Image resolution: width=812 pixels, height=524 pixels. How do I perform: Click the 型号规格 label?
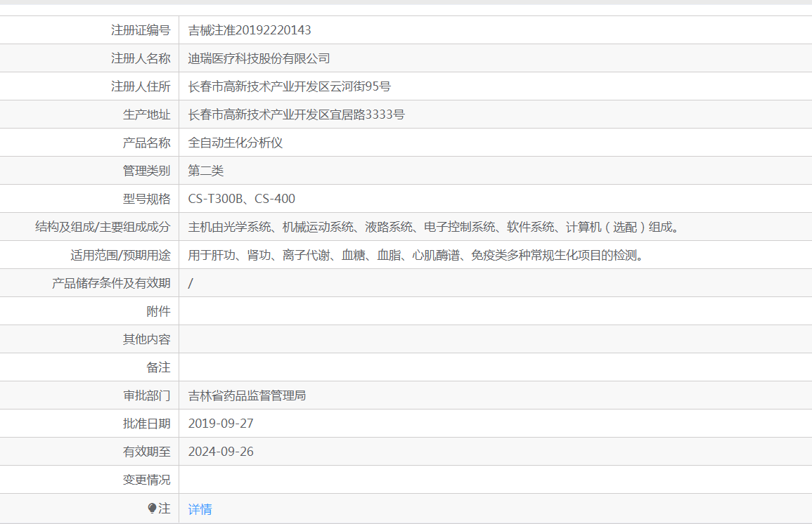[x=146, y=199]
